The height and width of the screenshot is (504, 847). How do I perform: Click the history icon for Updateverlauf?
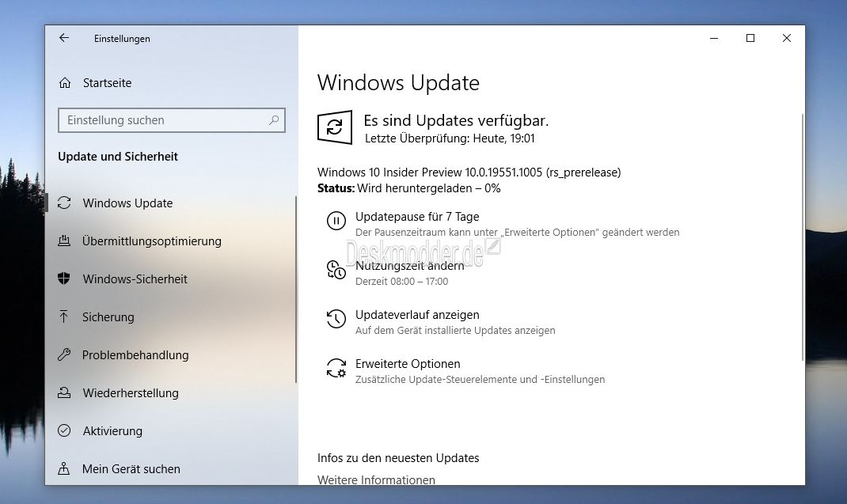tap(336, 319)
